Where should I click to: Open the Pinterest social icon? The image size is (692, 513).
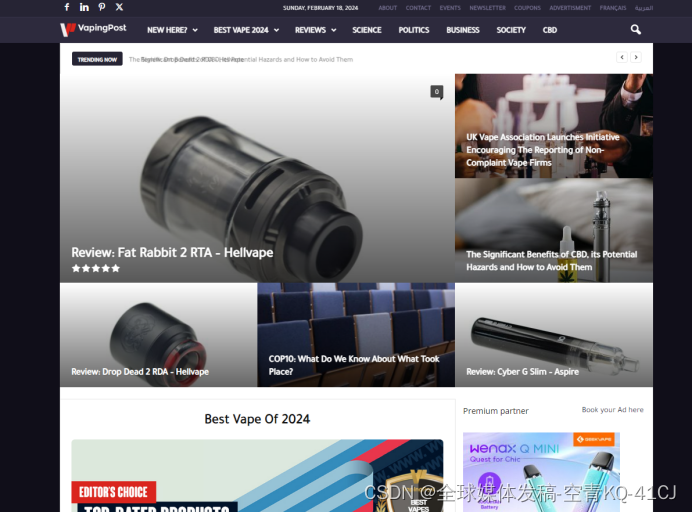click(102, 7)
